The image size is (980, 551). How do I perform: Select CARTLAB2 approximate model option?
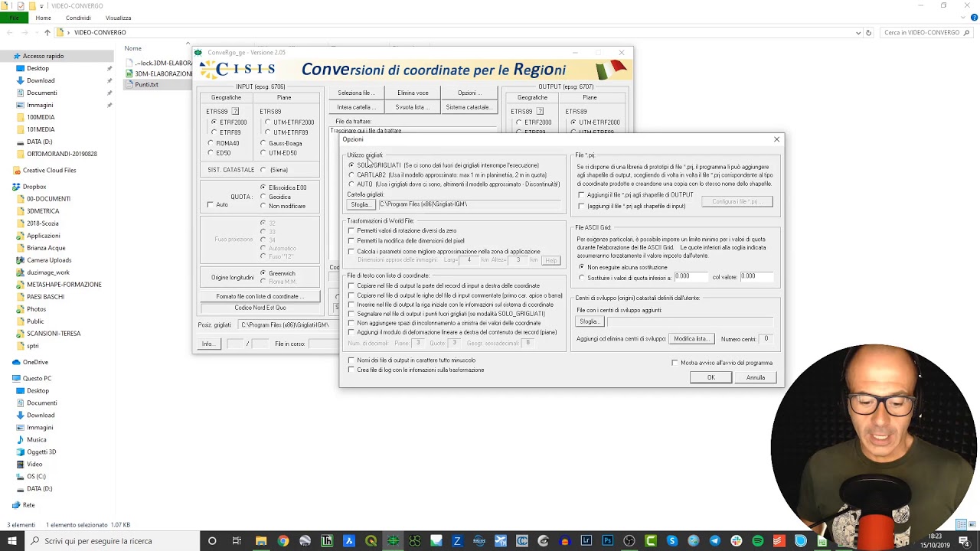(x=351, y=175)
